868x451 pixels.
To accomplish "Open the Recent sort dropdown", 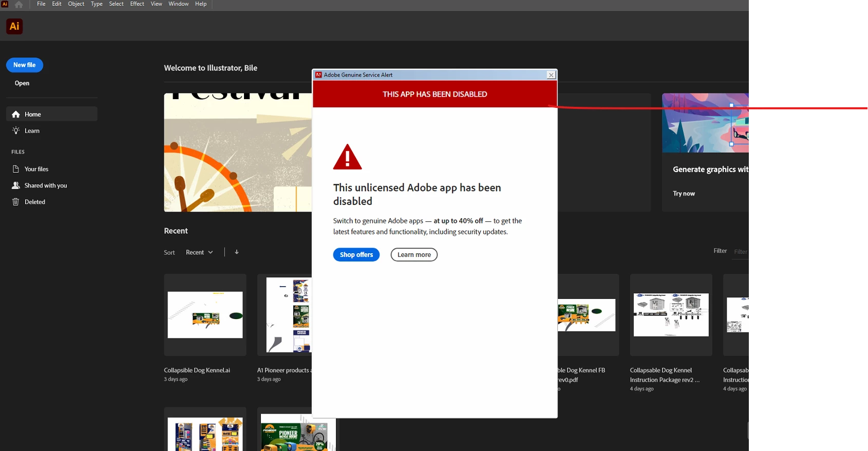I will (199, 252).
